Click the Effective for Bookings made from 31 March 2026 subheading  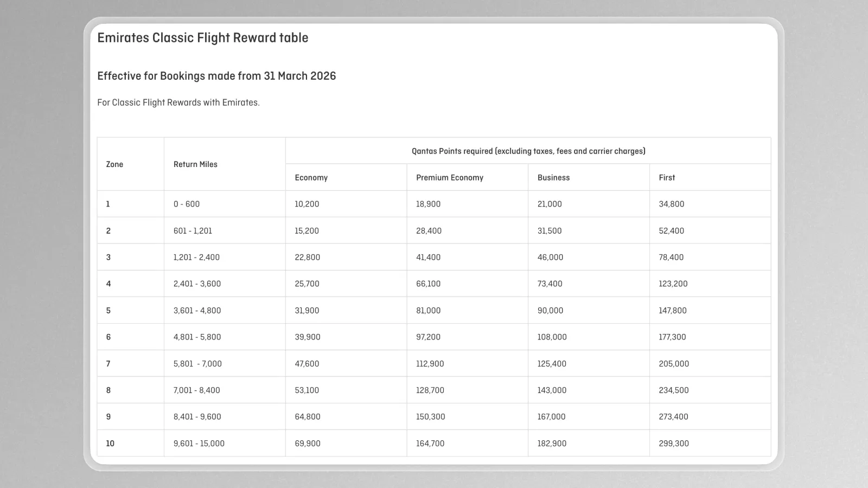[x=216, y=76]
